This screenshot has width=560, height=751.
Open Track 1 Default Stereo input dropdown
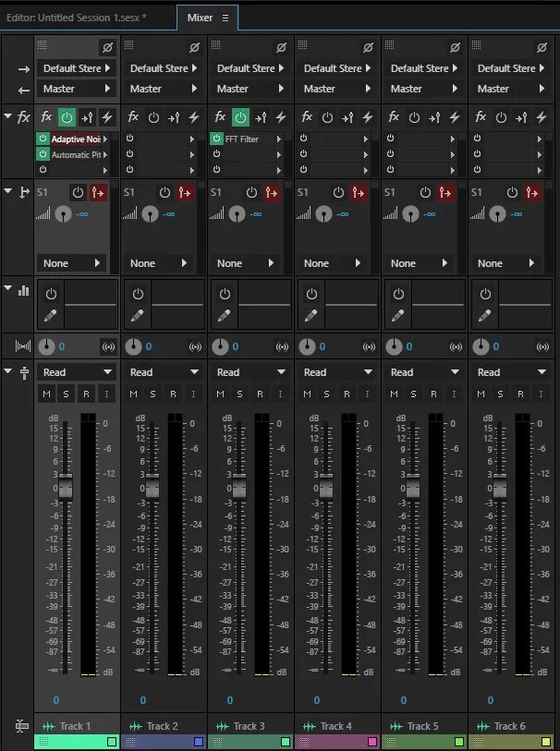76,68
